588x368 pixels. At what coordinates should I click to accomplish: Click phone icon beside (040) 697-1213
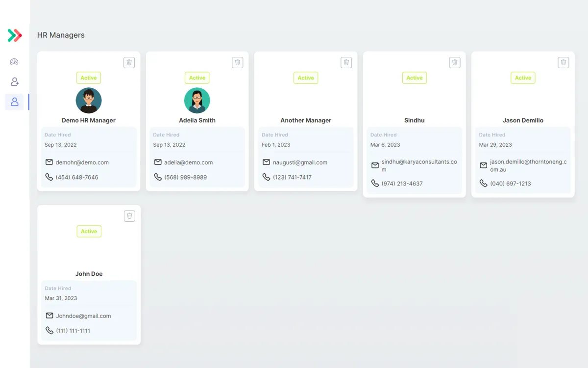(x=484, y=184)
